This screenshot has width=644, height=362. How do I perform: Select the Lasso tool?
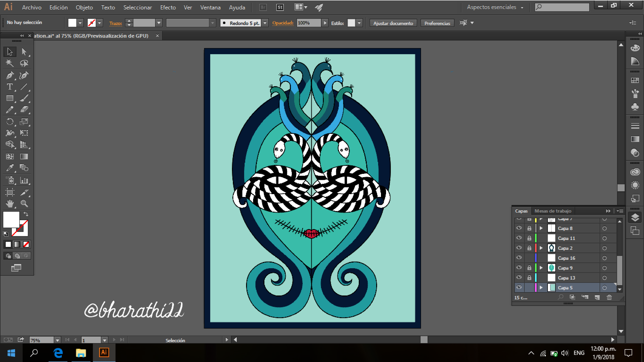[24, 63]
